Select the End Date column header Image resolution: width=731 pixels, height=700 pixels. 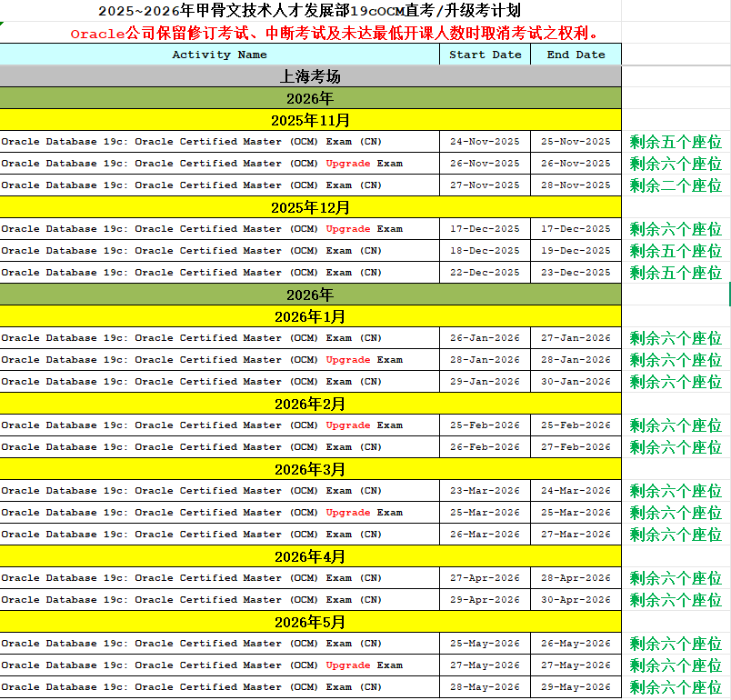576,55
